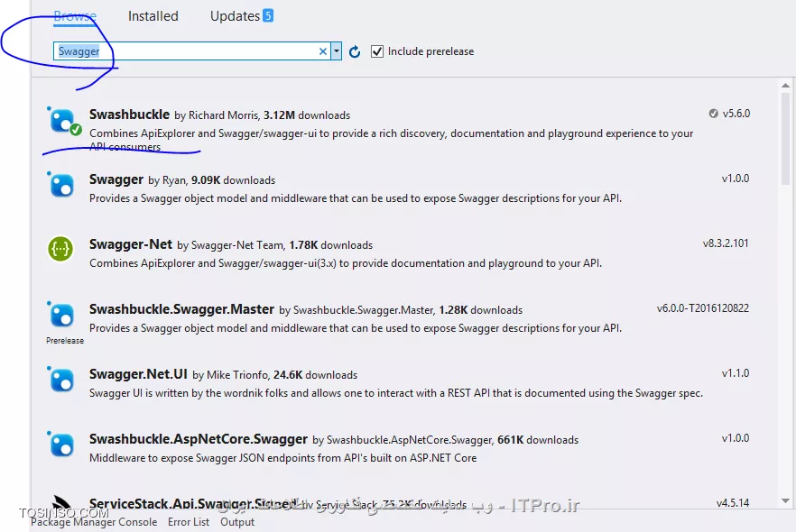Click the Swagger-Net package title

(131, 244)
